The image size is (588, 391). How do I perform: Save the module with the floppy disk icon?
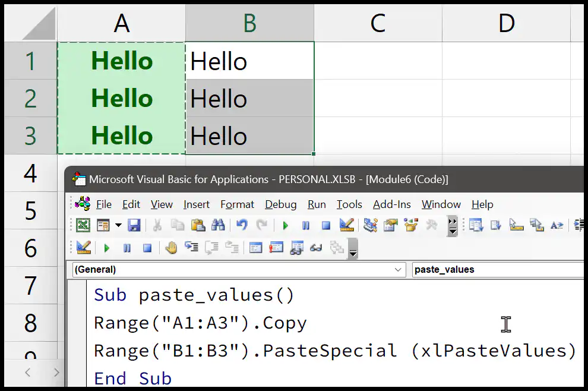tap(134, 225)
